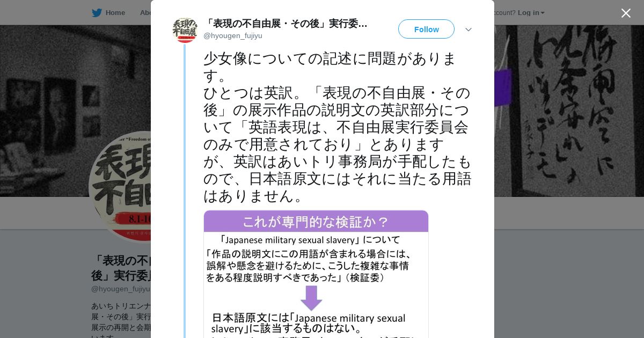
Task: Click the gray @hyougen_fujiyu handle in profile sidebar
Action: pos(121,289)
